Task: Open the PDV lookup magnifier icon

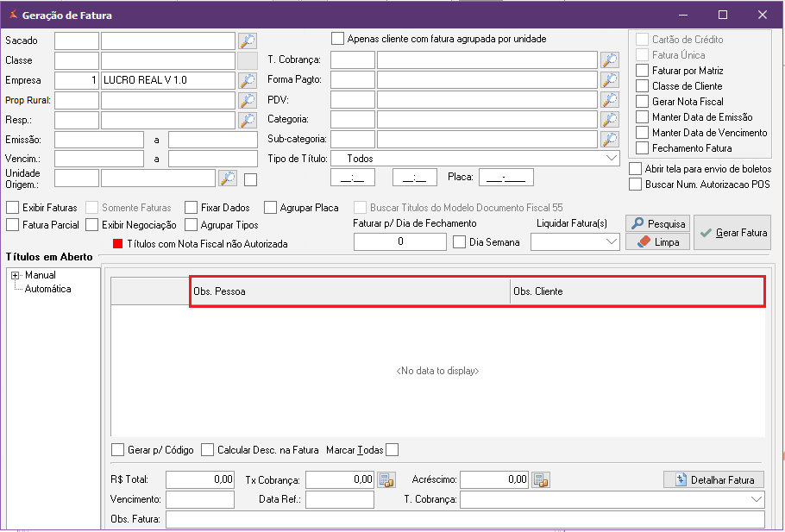Action: point(609,100)
